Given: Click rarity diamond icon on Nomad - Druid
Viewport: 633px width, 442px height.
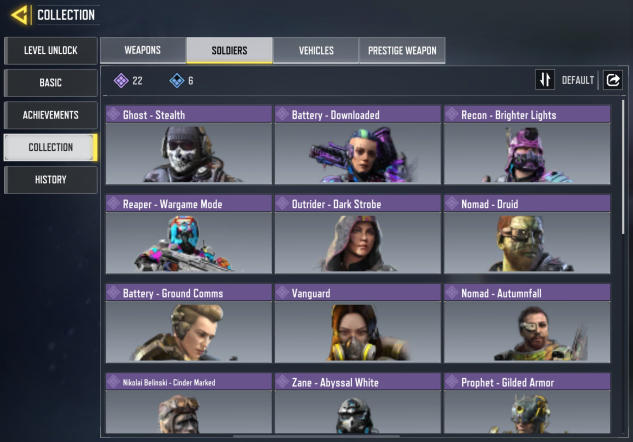Looking at the screenshot, I should [452, 203].
